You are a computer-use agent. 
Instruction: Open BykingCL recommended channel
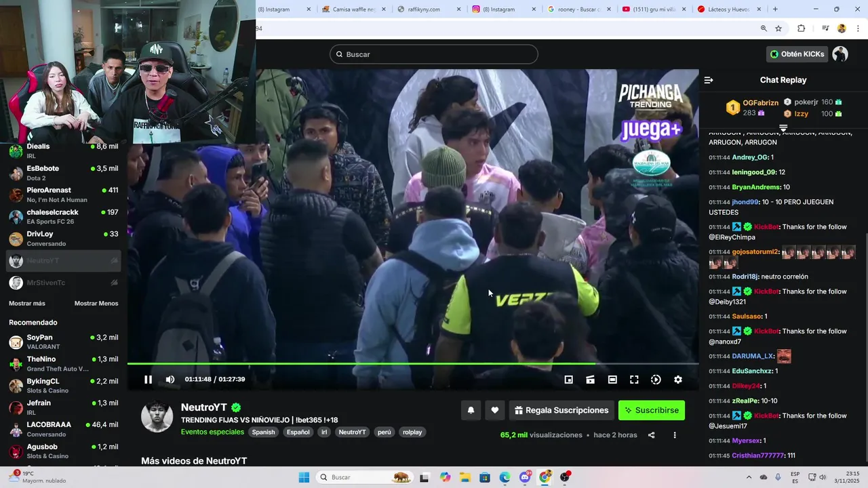[x=64, y=386]
